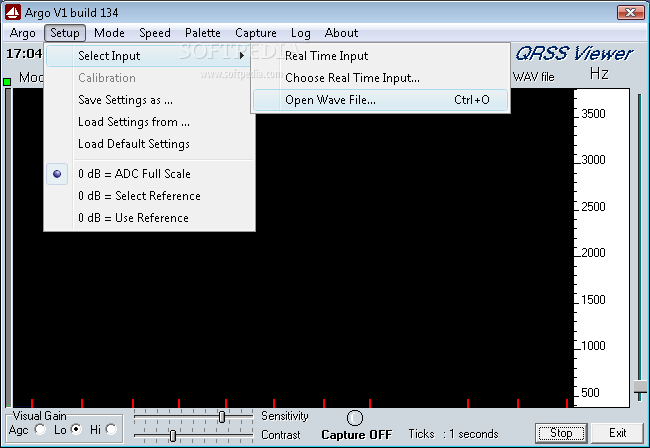650x448 pixels.
Task: Click the WAV file label
Action: [x=534, y=77]
